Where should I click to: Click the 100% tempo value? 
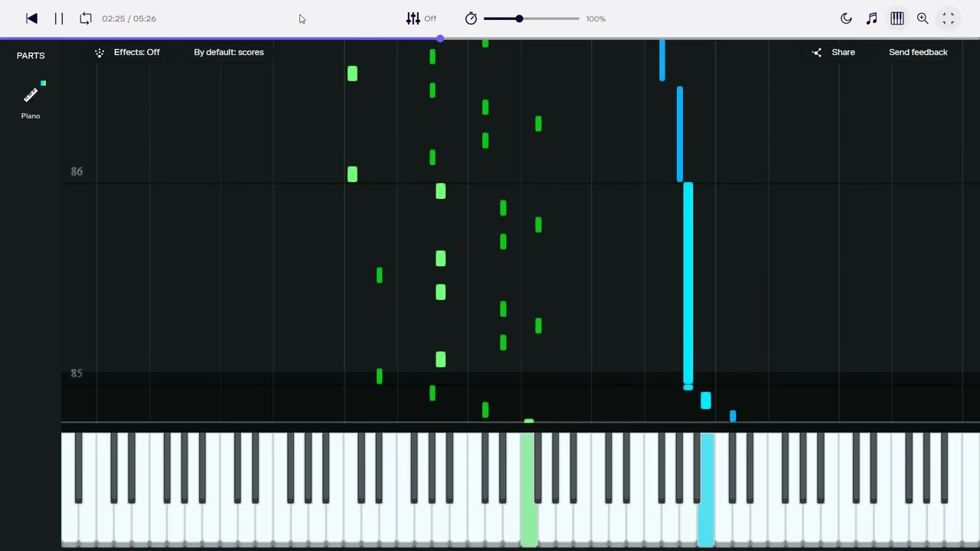click(596, 18)
